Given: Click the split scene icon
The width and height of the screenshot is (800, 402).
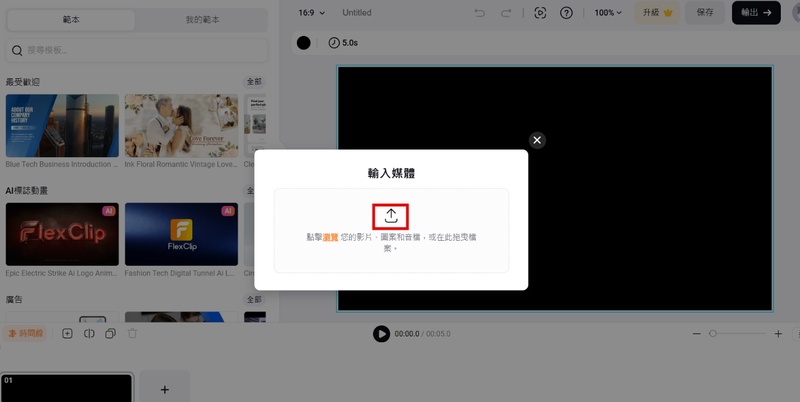Looking at the screenshot, I should click(89, 334).
